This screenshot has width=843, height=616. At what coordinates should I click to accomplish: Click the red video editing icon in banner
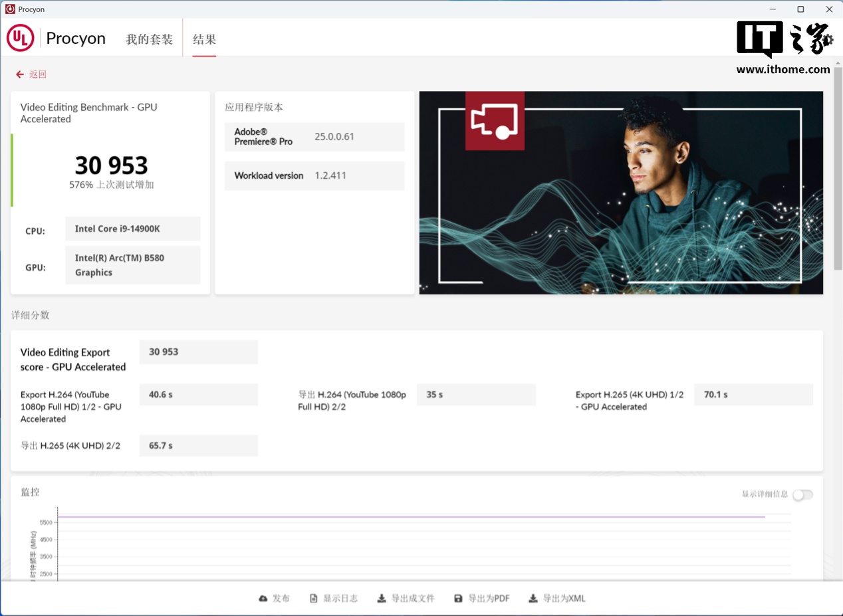coord(495,121)
